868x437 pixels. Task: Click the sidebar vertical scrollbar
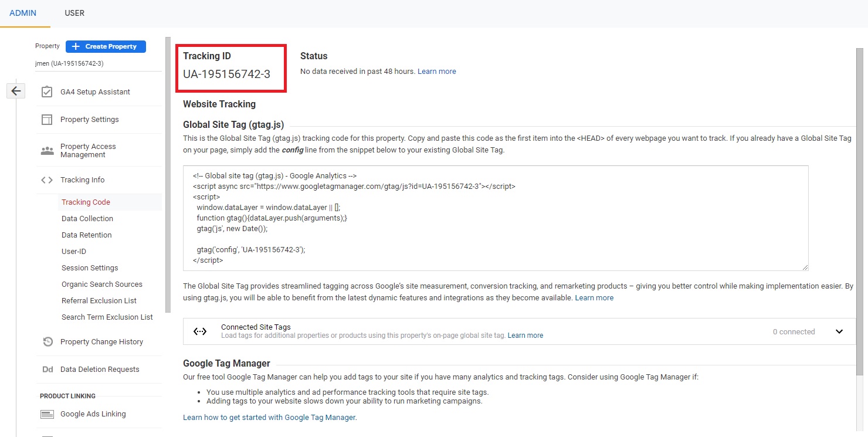(x=168, y=175)
